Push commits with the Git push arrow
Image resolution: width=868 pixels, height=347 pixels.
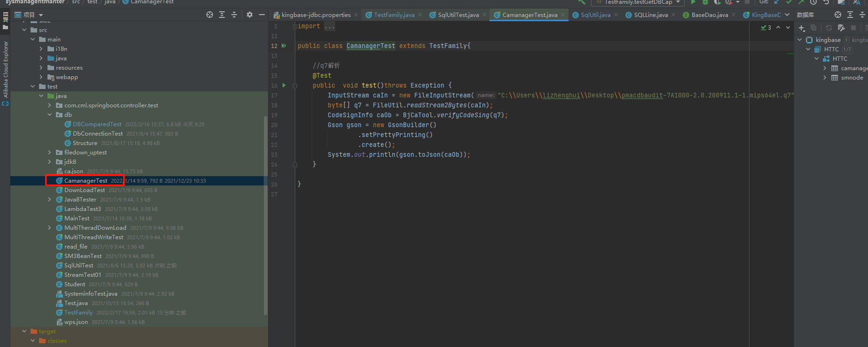(x=801, y=2)
